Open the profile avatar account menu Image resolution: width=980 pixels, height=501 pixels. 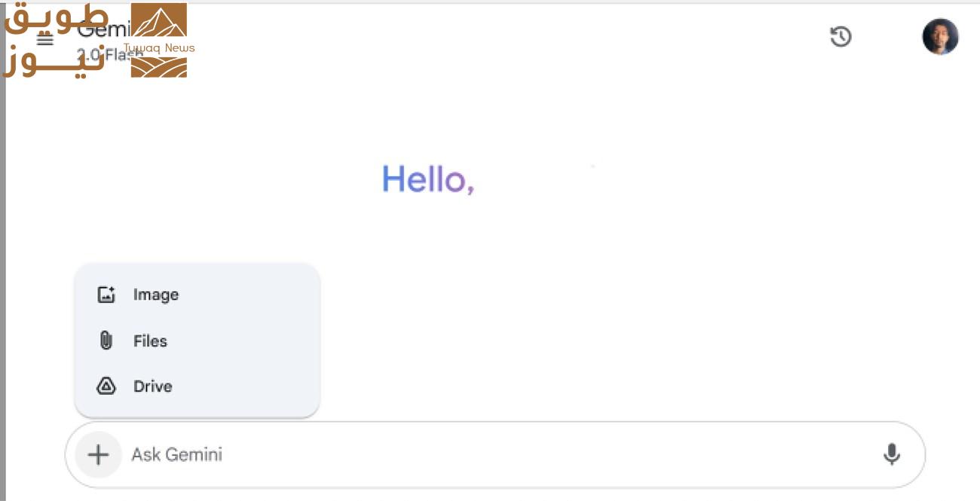coord(940,36)
